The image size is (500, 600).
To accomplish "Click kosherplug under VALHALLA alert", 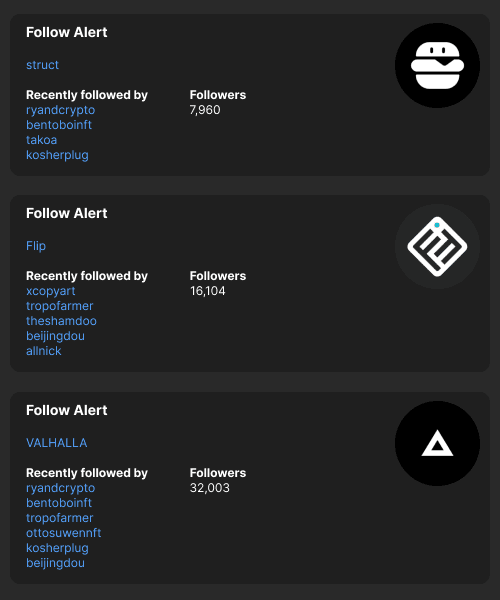I will click(57, 548).
